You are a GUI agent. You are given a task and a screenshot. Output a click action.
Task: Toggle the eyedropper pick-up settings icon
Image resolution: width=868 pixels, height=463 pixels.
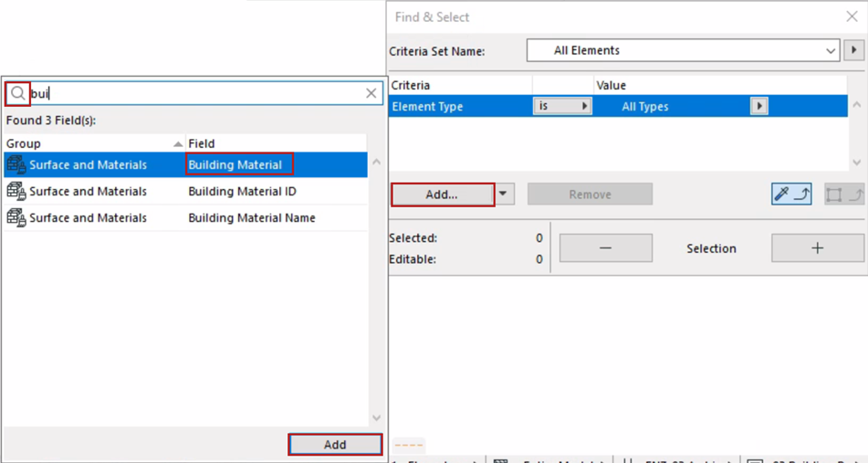(791, 195)
